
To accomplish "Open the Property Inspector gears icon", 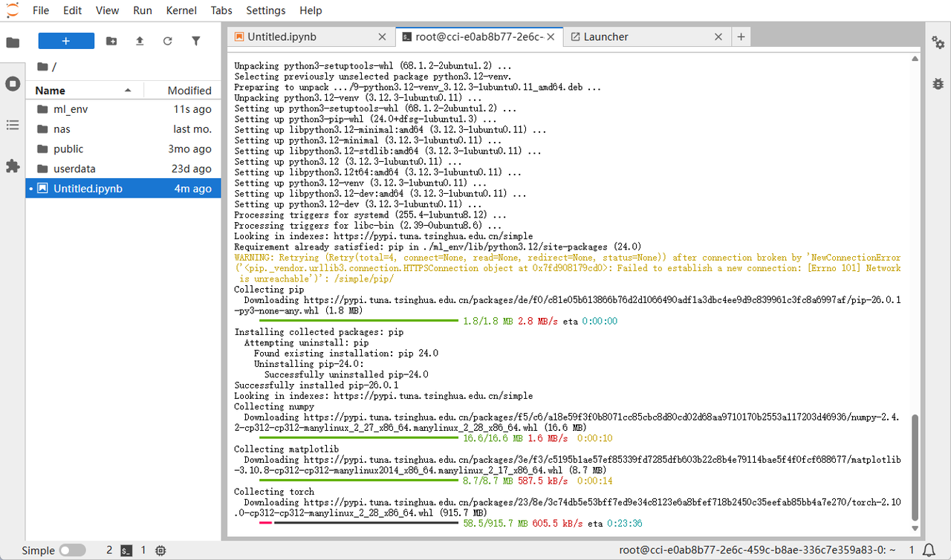I will (x=938, y=42).
